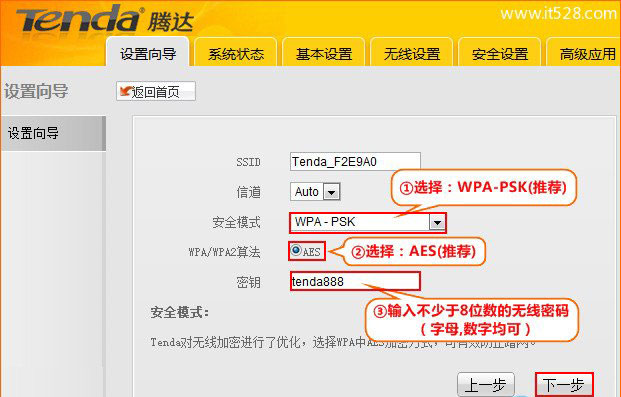Viewport: 621px width, 397px height.
Task: Select the AES radio button
Action: click(295, 250)
